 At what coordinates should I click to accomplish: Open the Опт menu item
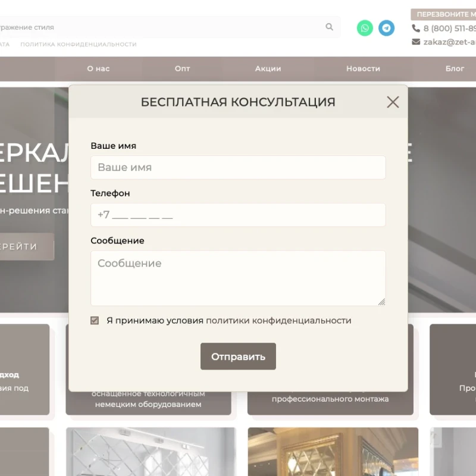point(183,68)
